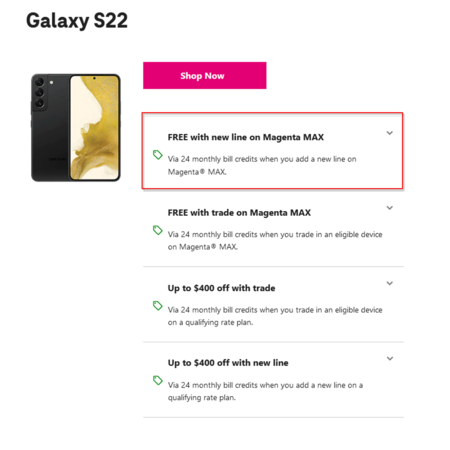Click the Galaxy S22 page title
450x450 pixels.
click(x=77, y=21)
